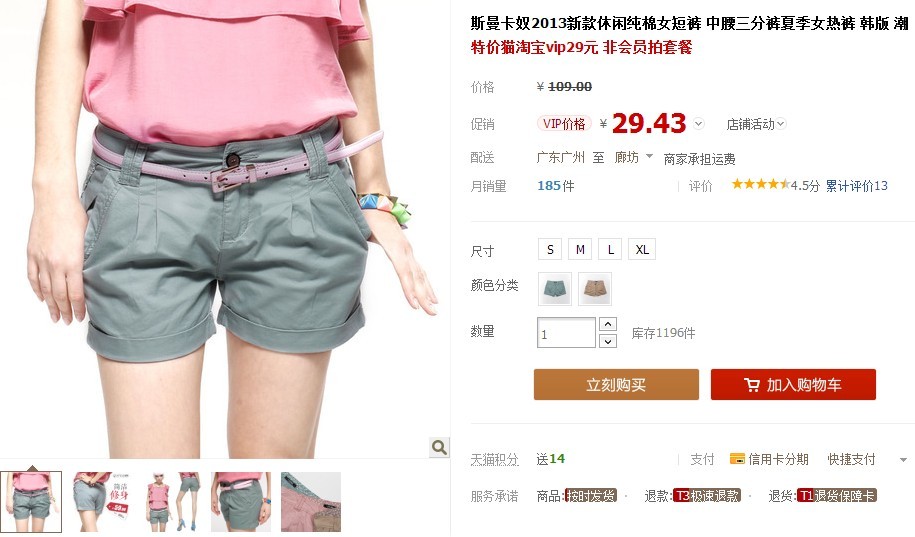Click the quantity input field

pyautogui.click(x=566, y=333)
